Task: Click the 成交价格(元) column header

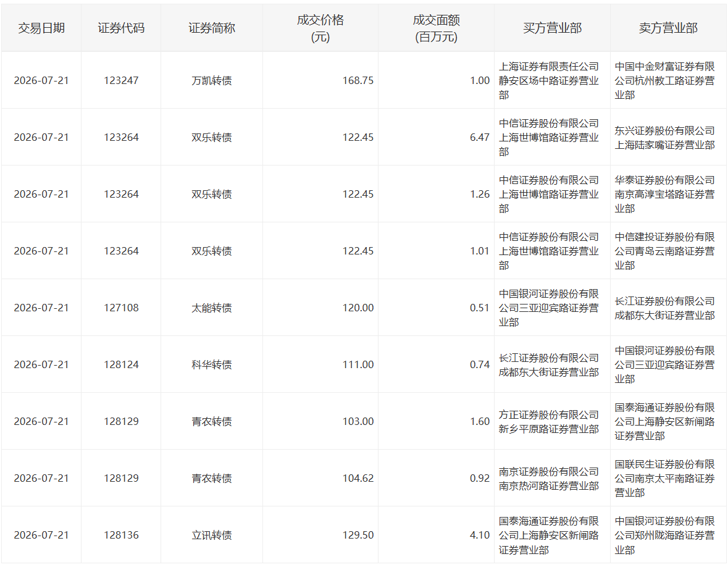Action: click(320, 28)
